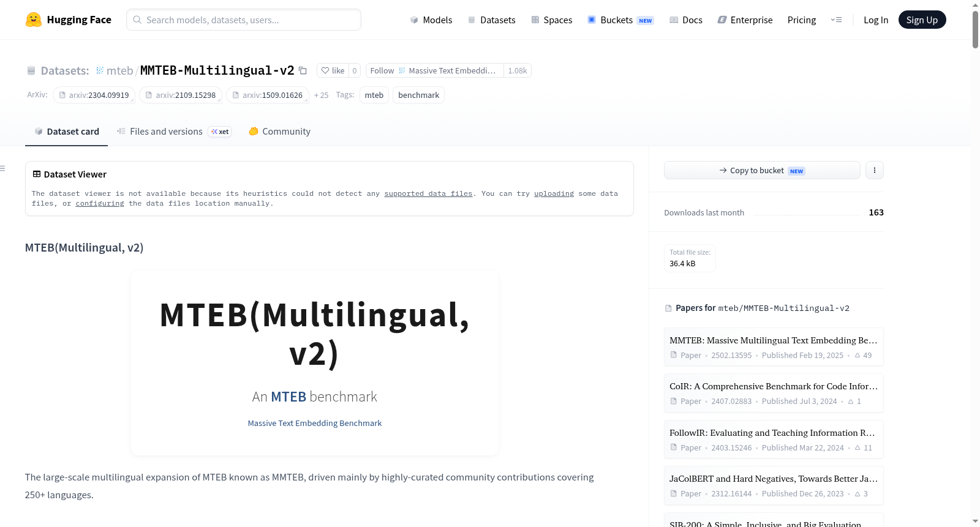Click the mteb tag
The height and width of the screenshot is (527, 980).
tap(374, 95)
